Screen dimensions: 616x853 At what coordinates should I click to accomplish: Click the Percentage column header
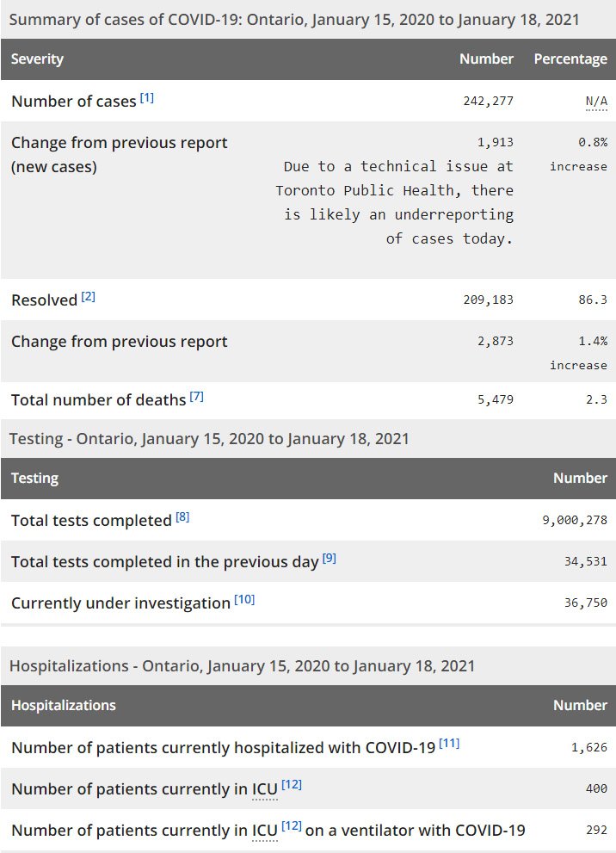pyautogui.click(x=570, y=59)
